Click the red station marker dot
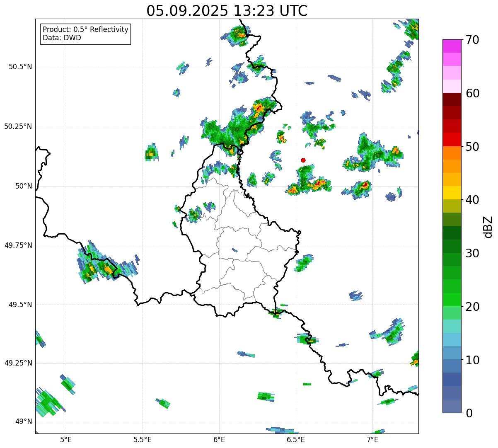Image resolution: width=498 pixels, height=448 pixels. pyautogui.click(x=303, y=160)
